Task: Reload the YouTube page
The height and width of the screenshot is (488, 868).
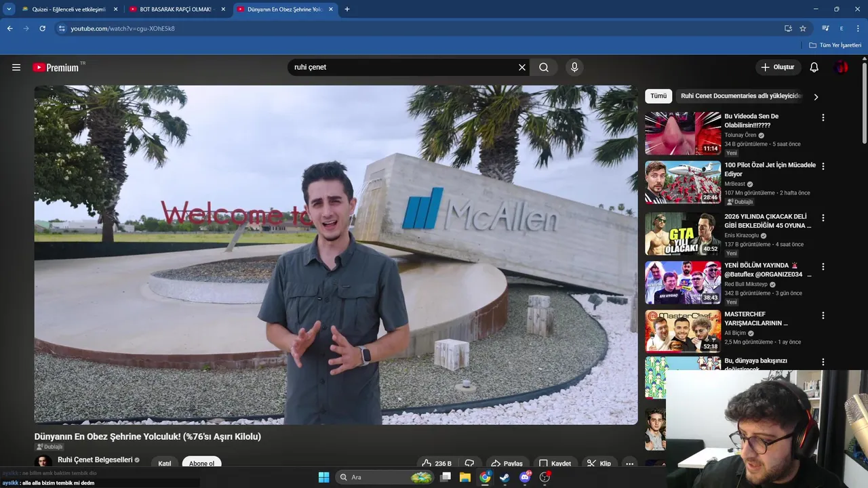Action: (x=42, y=28)
